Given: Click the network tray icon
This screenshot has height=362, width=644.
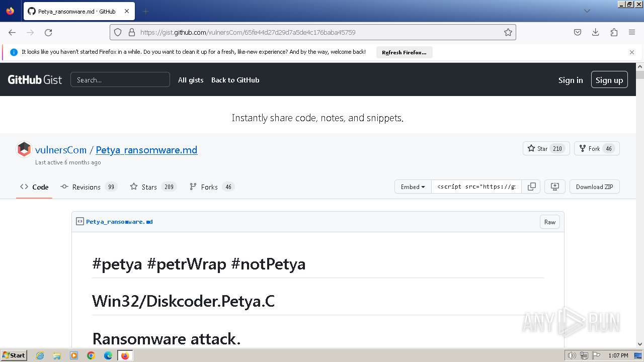Looking at the screenshot, I should pyautogui.click(x=584, y=355).
